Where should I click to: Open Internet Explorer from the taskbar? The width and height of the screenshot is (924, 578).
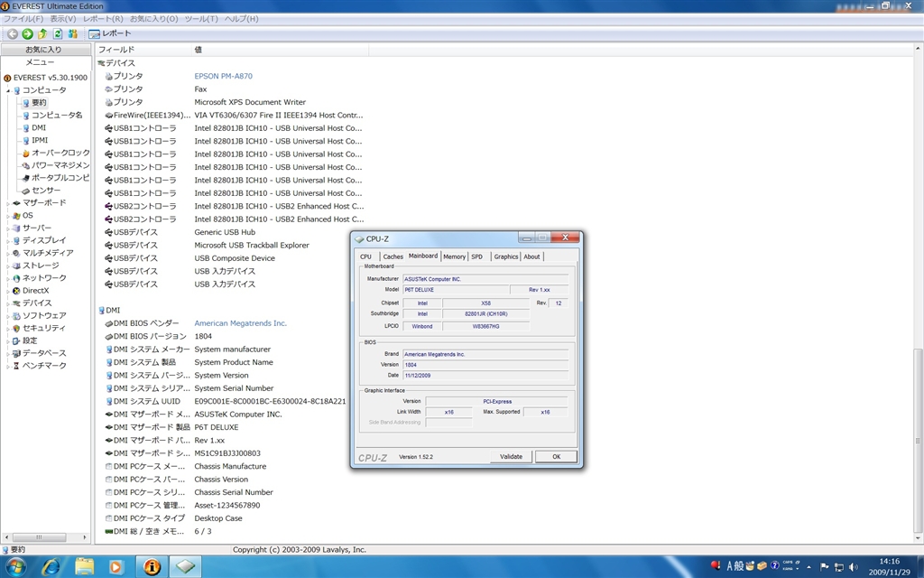(51, 566)
